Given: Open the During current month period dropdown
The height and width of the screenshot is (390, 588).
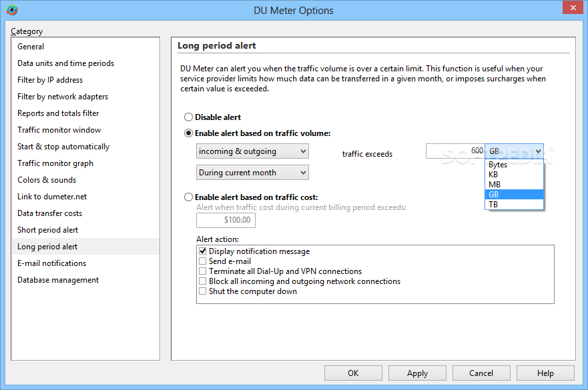Looking at the screenshot, I should (x=252, y=173).
